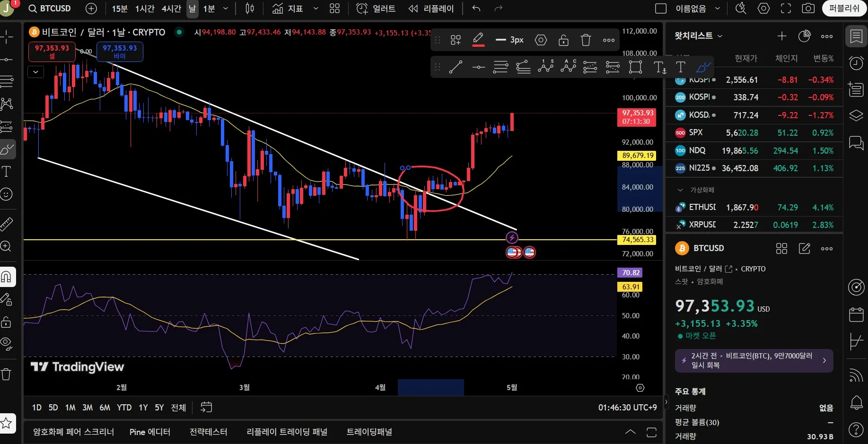Viewport: 868px width, 444px height.
Task: Select the 3M date range
Action: point(88,408)
